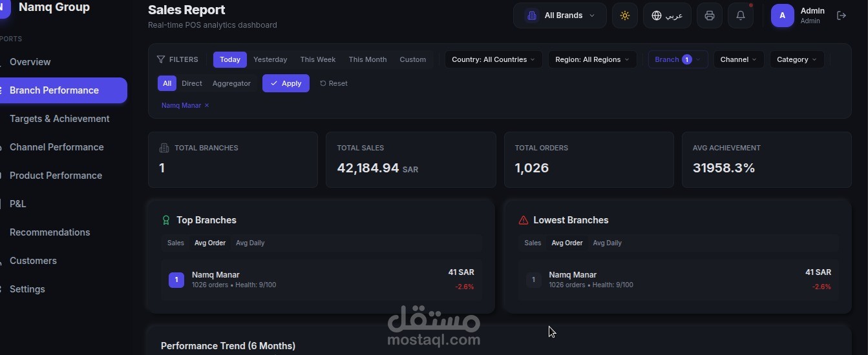Screen dimensions: 868x355
Task: Click the Apply filters button
Action: [286, 83]
